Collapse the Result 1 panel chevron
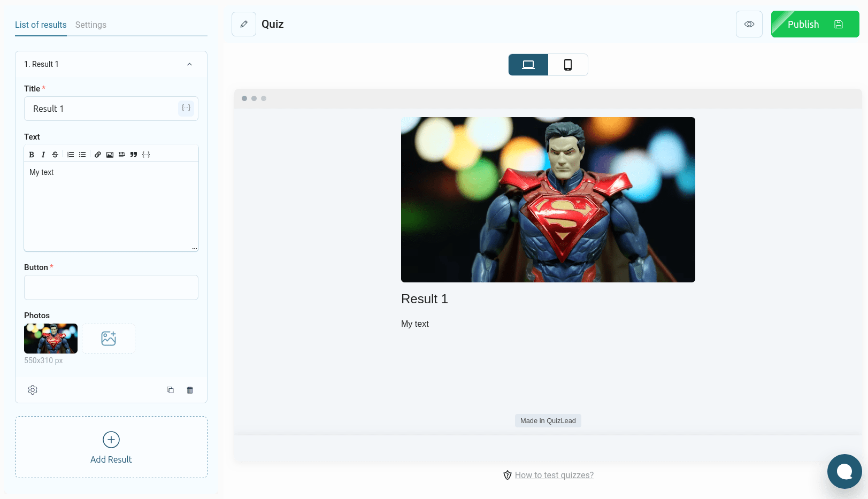The height and width of the screenshot is (499, 868). 189,64
